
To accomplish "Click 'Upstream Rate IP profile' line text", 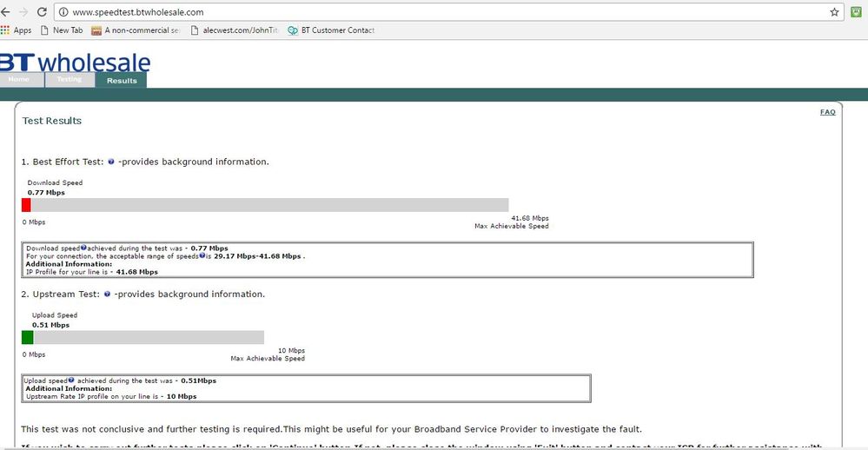I will pos(111,396).
